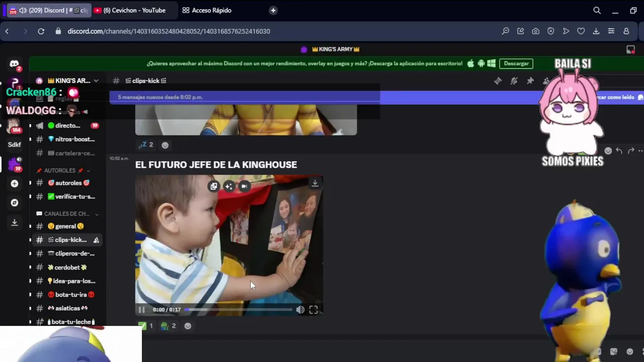Open the idea-para-los... channel
The height and width of the screenshot is (362, 644).
pos(67,281)
